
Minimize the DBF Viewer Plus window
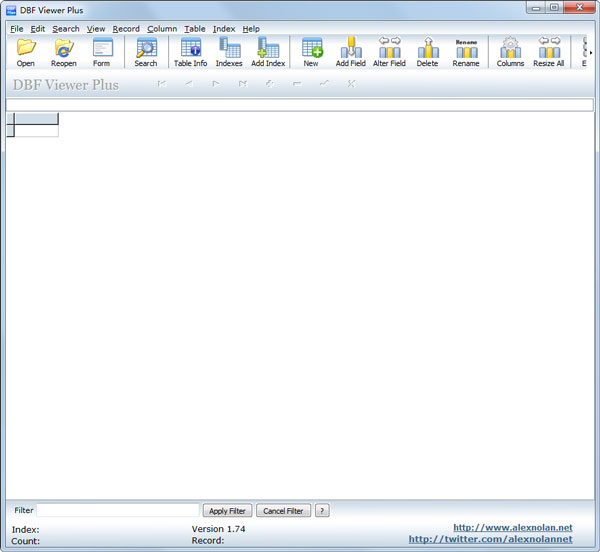536,8
